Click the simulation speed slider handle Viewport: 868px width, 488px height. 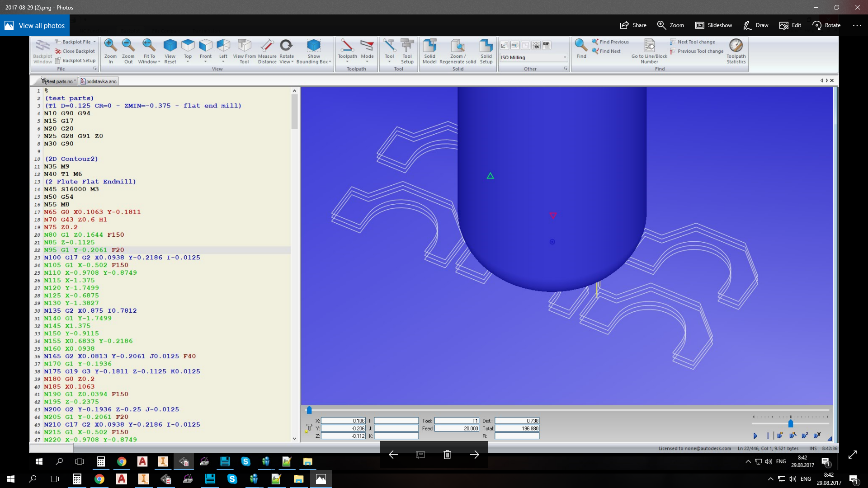point(790,423)
